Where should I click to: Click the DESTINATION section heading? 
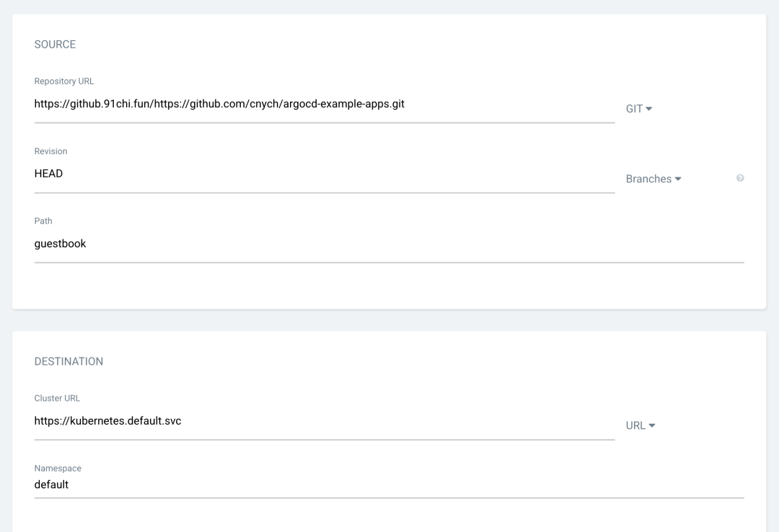(x=69, y=362)
